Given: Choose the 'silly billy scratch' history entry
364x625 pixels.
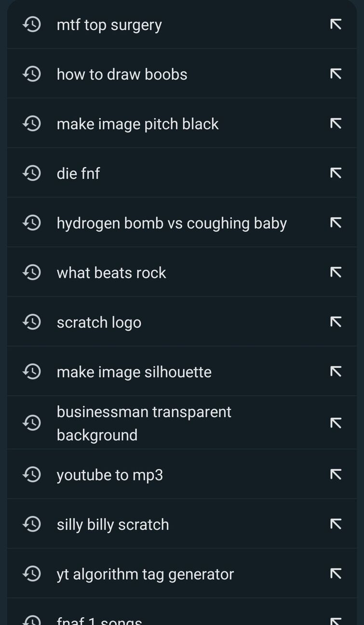Looking at the screenshot, I should click(x=182, y=524).
